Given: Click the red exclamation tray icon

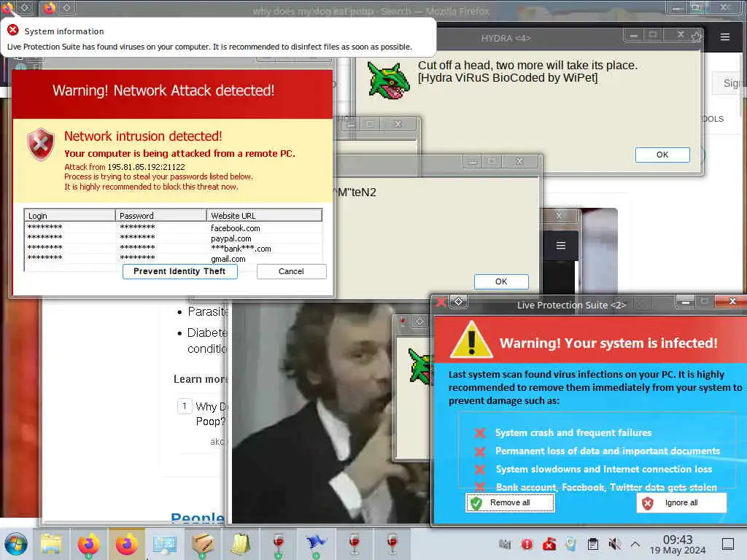Looking at the screenshot, I should tap(527, 544).
